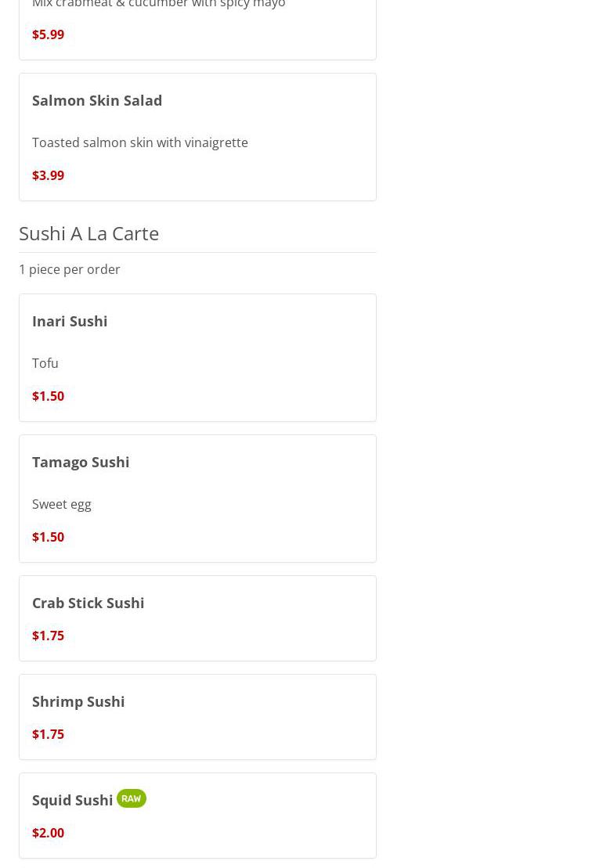Image resolution: width=603 pixels, height=868 pixels.
Task: Click the $1.50 price under Tamago Sushi
Action: click(48, 537)
